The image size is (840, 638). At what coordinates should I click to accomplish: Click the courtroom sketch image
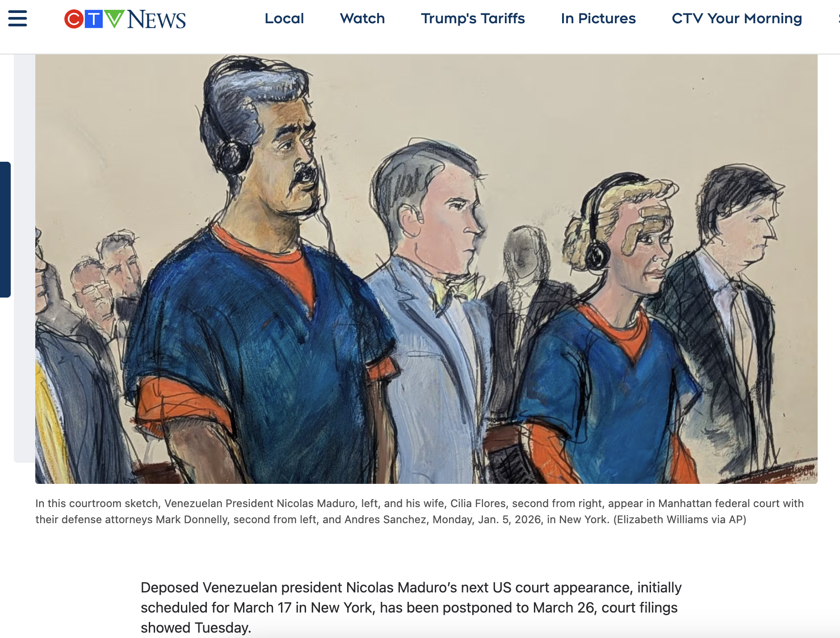(x=426, y=269)
